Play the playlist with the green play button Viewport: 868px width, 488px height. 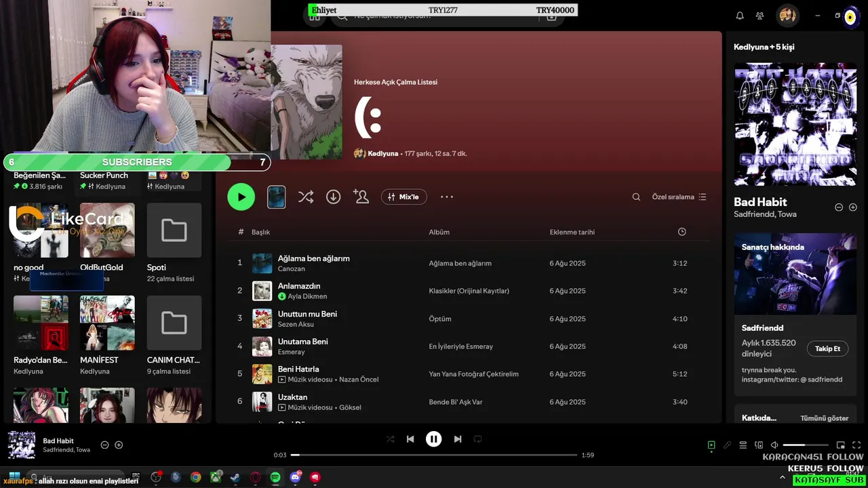coord(241,197)
